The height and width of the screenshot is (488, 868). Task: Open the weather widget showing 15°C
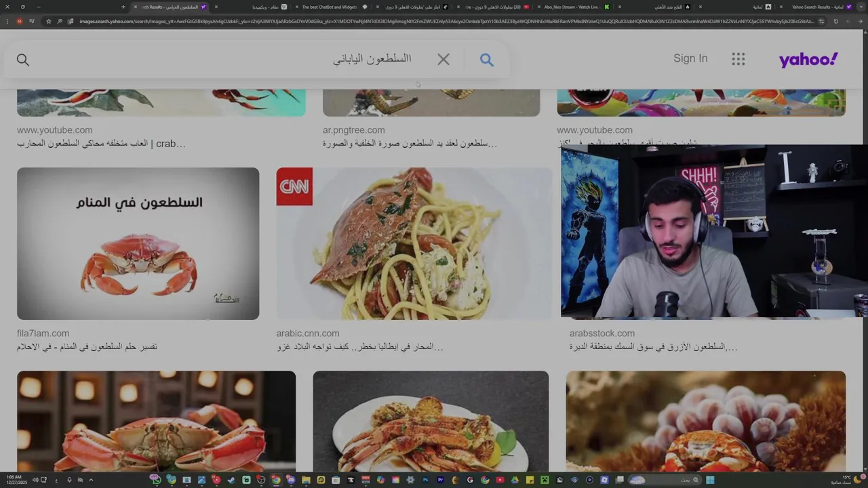(847, 480)
